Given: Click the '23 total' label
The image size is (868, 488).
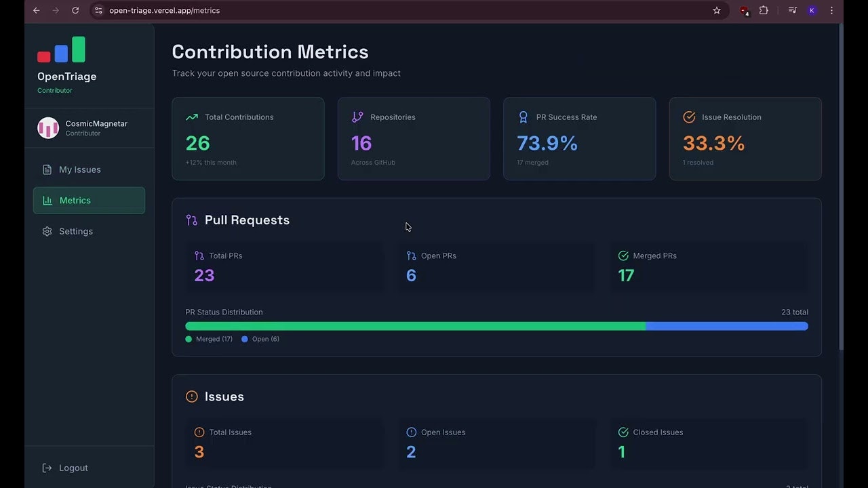Looking at the screenshot, I should click(x=795, y=312).
